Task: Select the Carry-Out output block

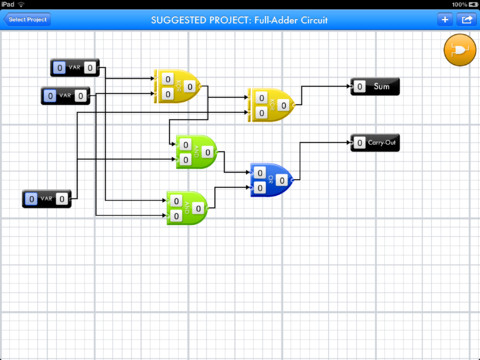Action: coord(375,143)
